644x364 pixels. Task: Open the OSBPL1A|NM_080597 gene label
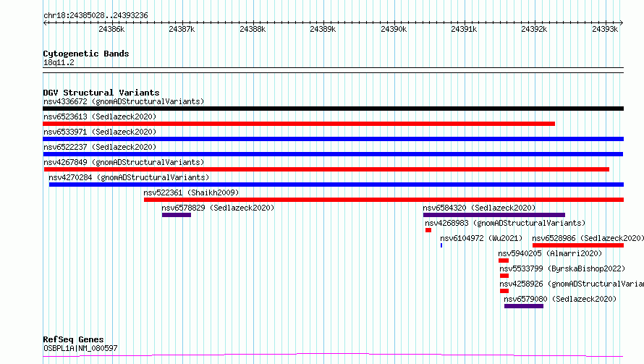80,348
